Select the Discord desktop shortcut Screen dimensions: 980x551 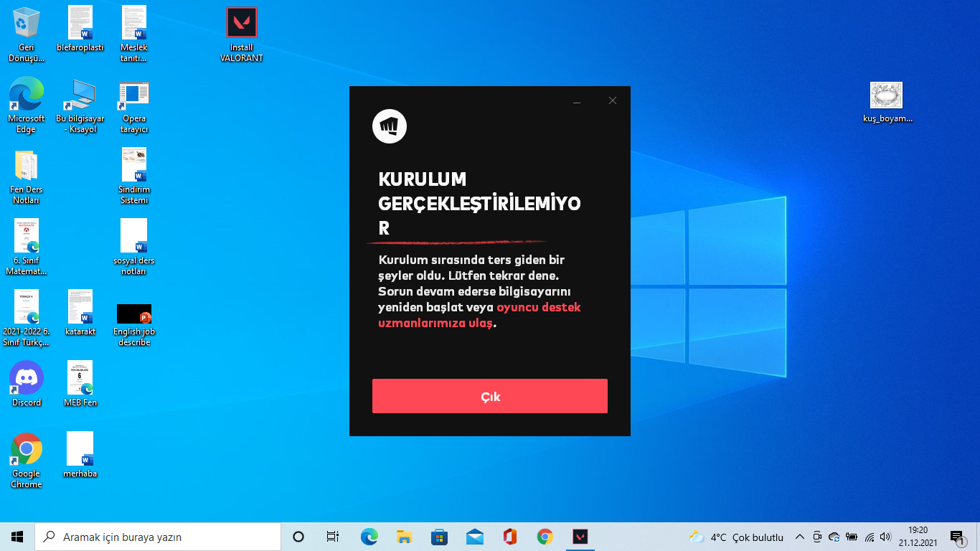coord(27,384)
